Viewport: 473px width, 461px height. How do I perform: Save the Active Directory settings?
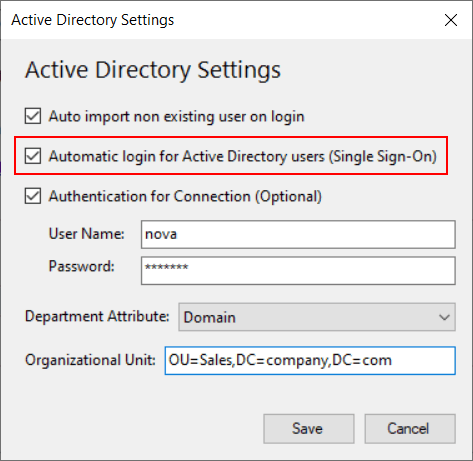(x=309, y=429)
